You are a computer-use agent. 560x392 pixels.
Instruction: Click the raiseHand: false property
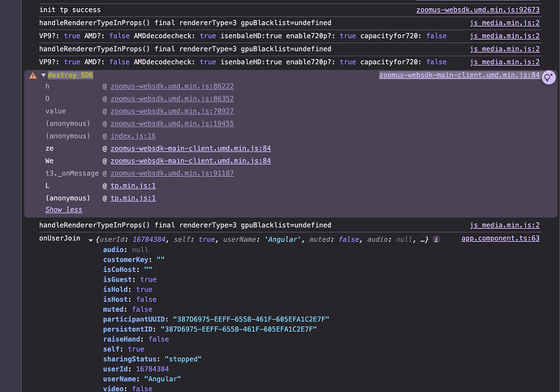tap(136, 339)
